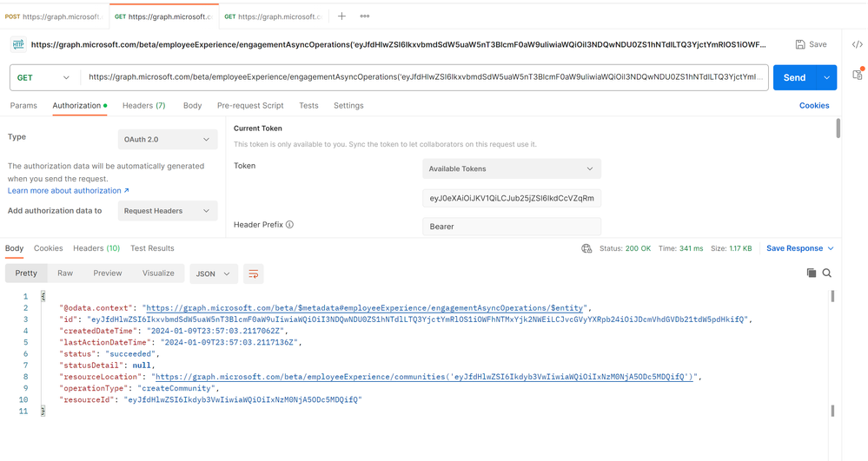Open the JSON format dropdown

213,274
